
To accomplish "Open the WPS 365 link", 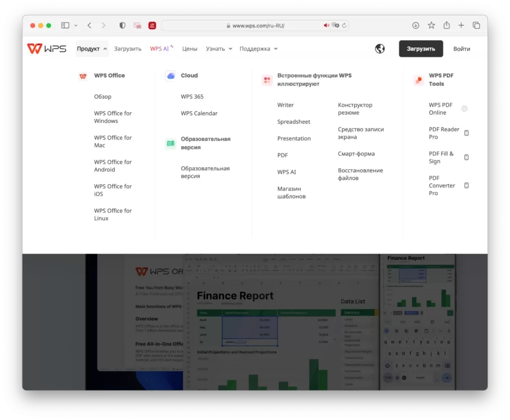I will 192,97.
